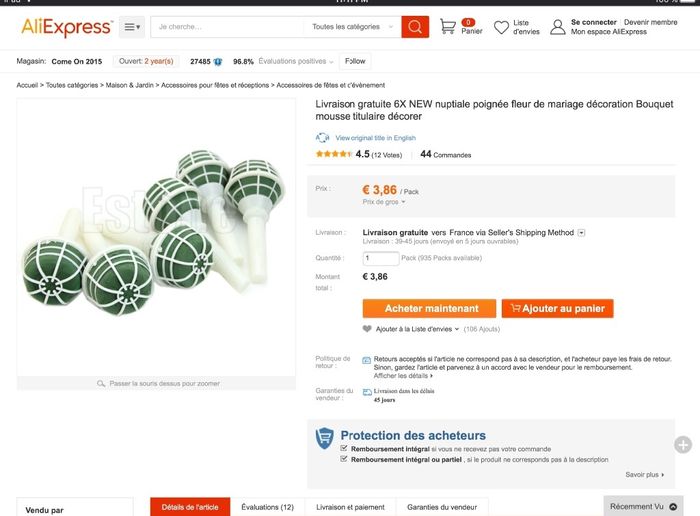The width and height of the screenshot is (700, 516).
Task: Click the orange search magnifier button
Action: [x=415, y=27]
